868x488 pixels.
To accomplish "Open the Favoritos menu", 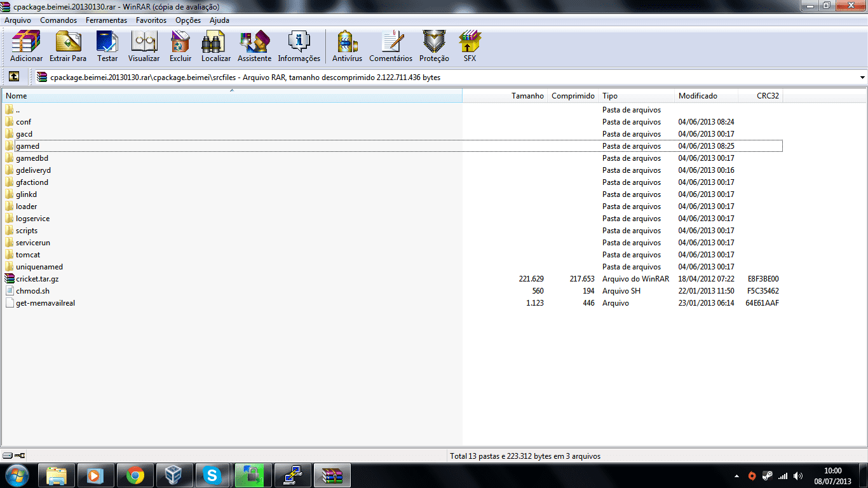I will point(151,20).
